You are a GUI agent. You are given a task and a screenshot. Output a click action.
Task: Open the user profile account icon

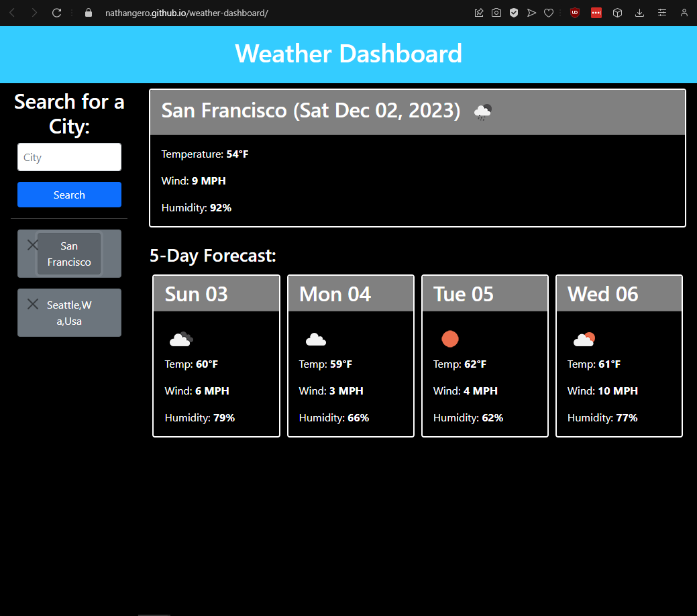[684, 13]
